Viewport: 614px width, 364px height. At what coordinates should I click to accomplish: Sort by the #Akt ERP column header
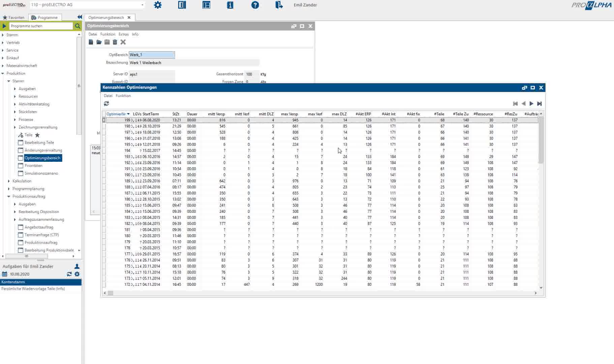363,114
